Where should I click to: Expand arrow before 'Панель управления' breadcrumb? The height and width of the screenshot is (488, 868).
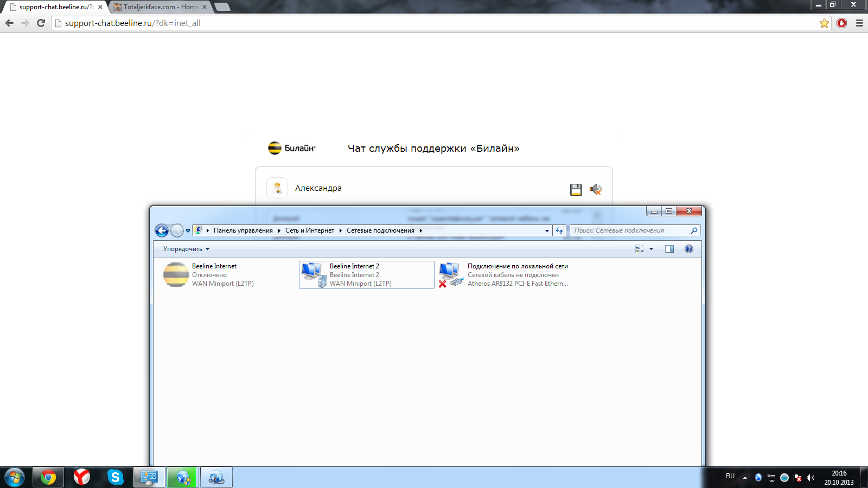point(208,230)
